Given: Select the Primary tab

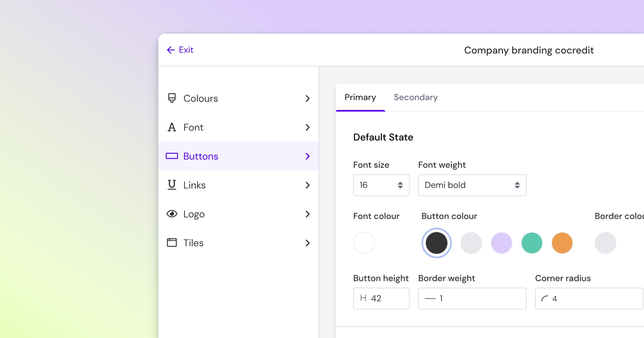Looking at the screenshot, I should pyautogui.click(x=360, y=97).
